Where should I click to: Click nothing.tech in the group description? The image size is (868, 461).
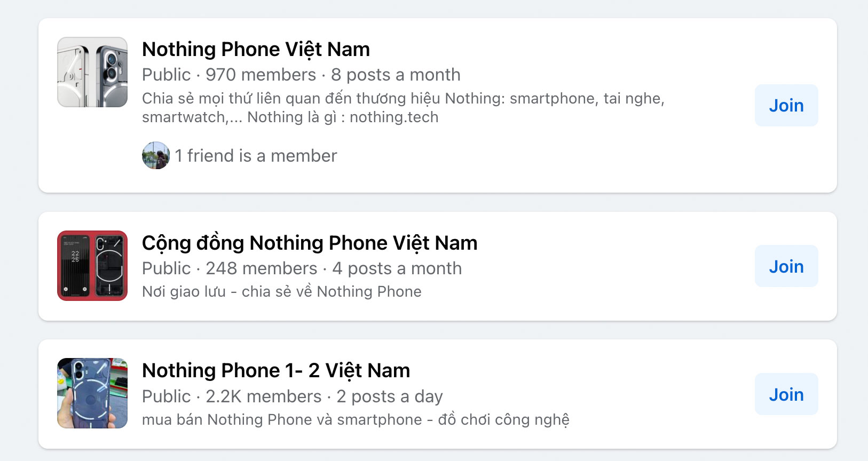click(394, 117)
